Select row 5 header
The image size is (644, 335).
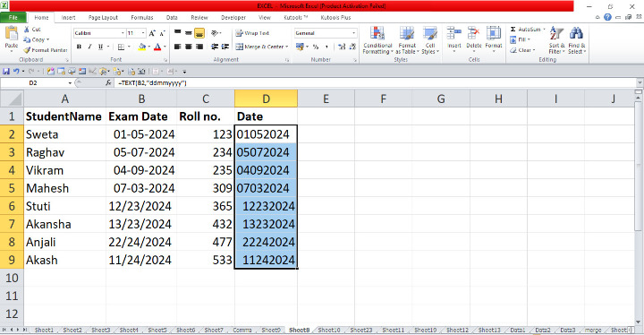pos(12,188)
